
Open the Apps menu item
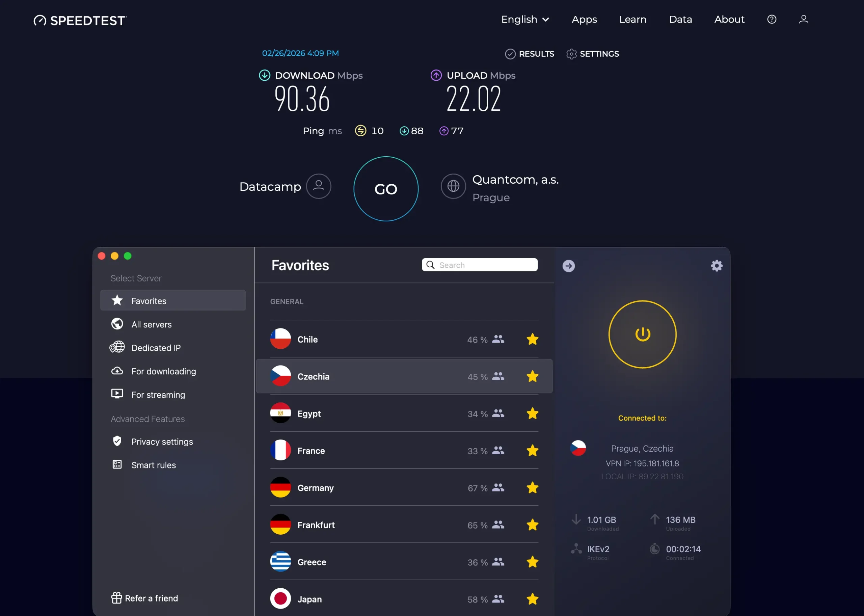coord(584,19)
